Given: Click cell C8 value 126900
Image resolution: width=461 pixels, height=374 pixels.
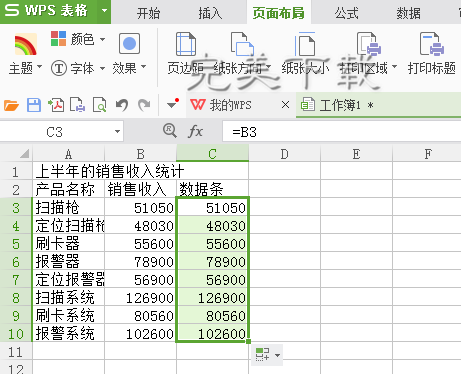Looking at the screenshot, I should 212,298.
